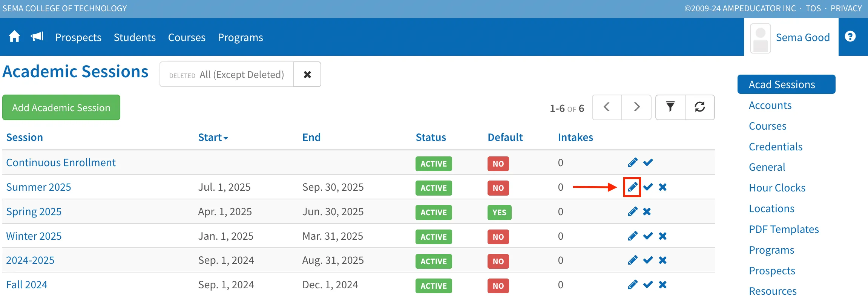Go to next page of sessions

pos(636,107)
